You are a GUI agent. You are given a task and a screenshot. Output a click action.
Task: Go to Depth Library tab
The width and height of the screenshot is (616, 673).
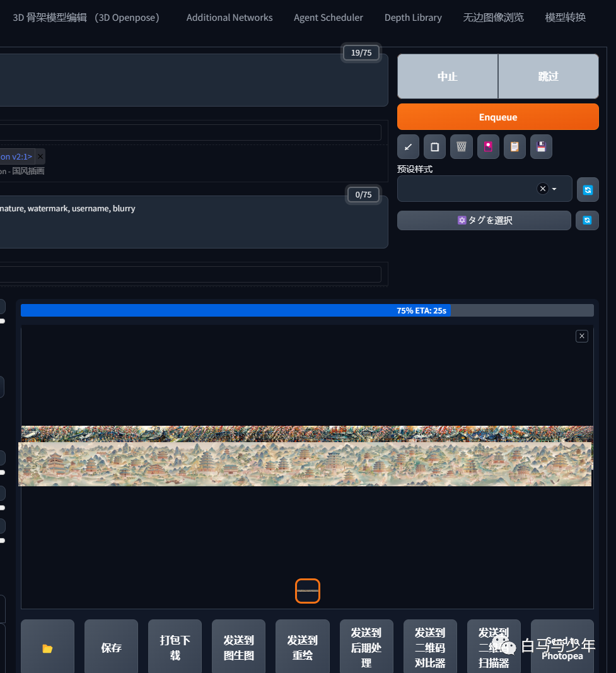coord(413,18)
